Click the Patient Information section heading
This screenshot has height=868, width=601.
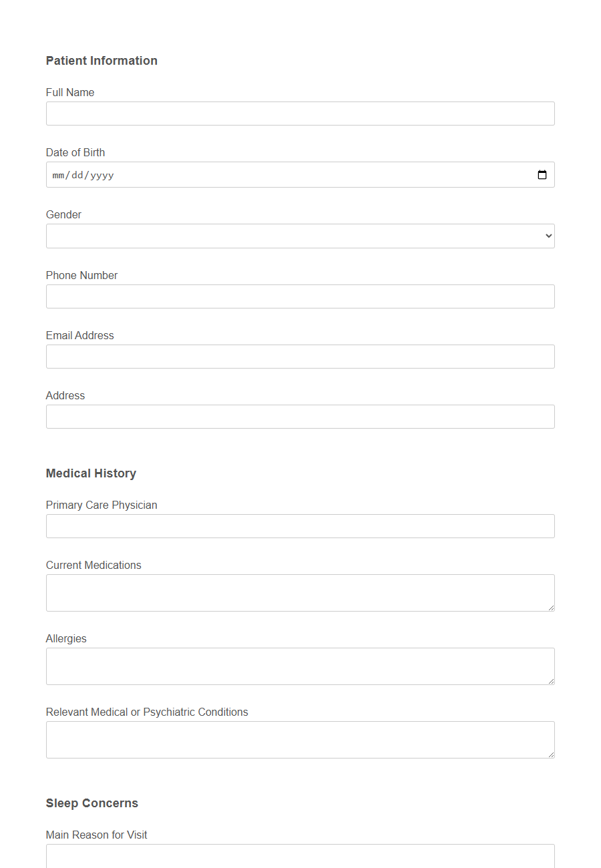coord(102,60)
